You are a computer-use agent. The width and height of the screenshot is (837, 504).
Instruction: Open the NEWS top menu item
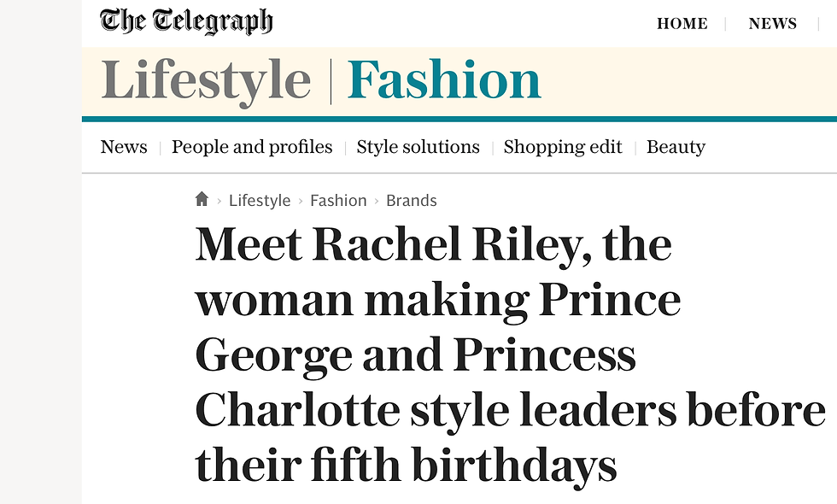(772, 24)
